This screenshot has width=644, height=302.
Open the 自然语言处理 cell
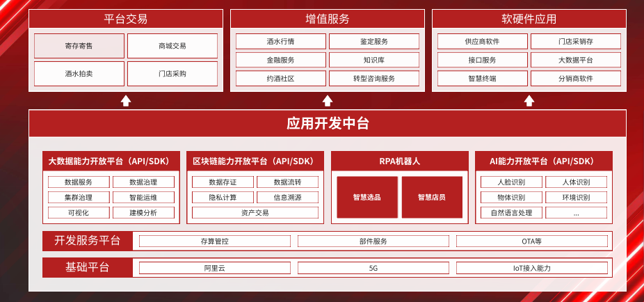pyautogui.click(x=511, y=212)
